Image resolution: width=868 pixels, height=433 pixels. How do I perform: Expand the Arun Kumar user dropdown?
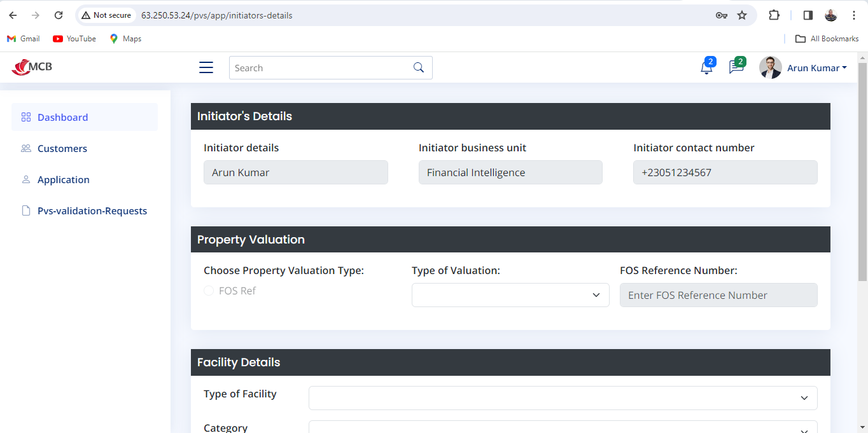(x=817, y=68)
